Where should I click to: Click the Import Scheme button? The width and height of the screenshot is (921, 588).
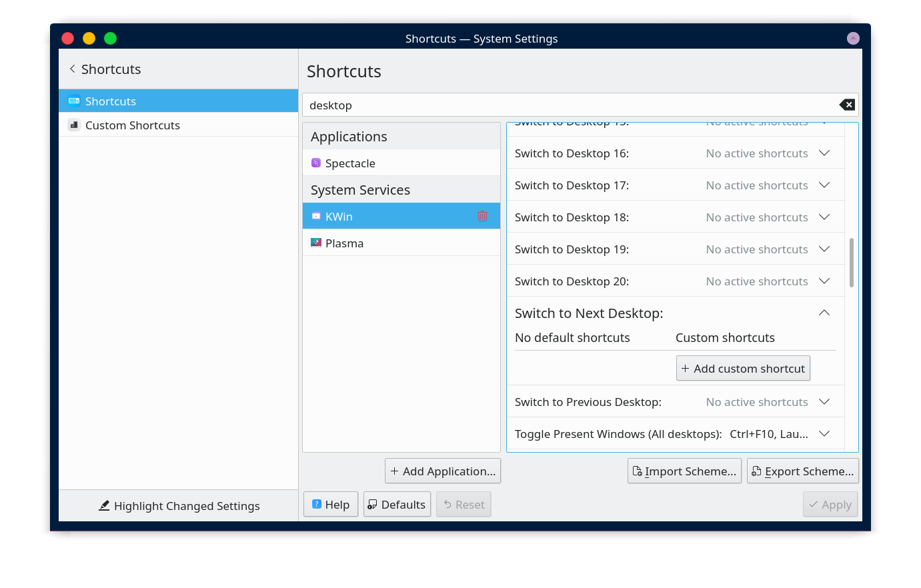point(684,471)
